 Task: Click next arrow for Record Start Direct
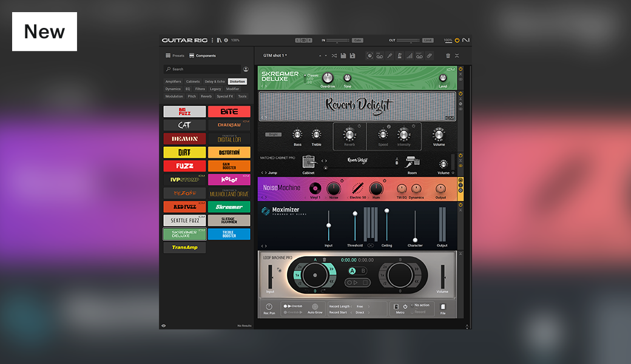click(369, 312)
